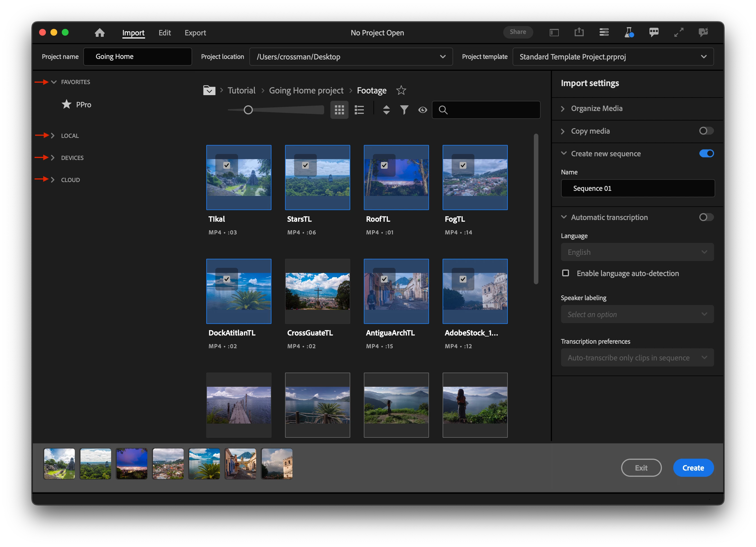Image resolution: width=756 pixels, height=547 pixels.
Task: Open the Quick Export icon in the header
Action: [579, 32]
